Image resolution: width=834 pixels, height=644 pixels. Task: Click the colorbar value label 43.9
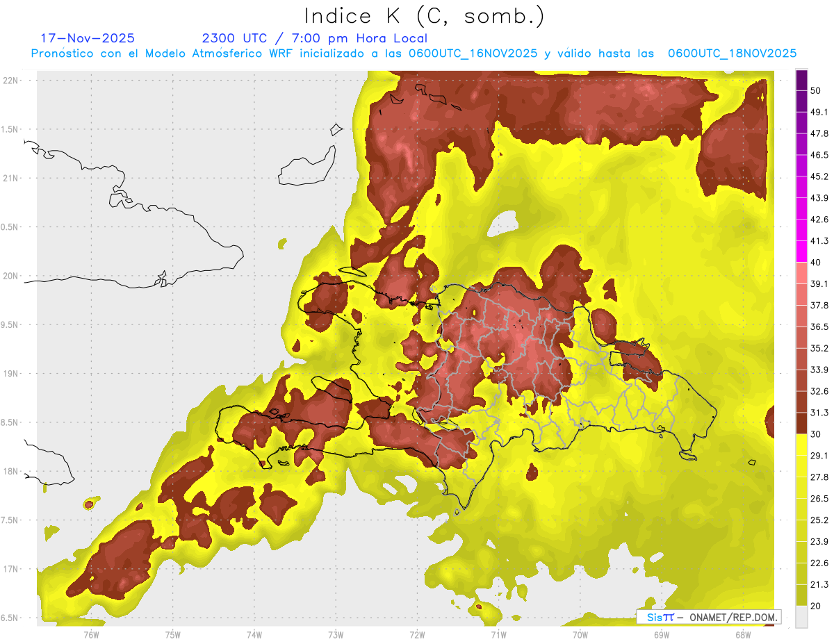(819, 198)
